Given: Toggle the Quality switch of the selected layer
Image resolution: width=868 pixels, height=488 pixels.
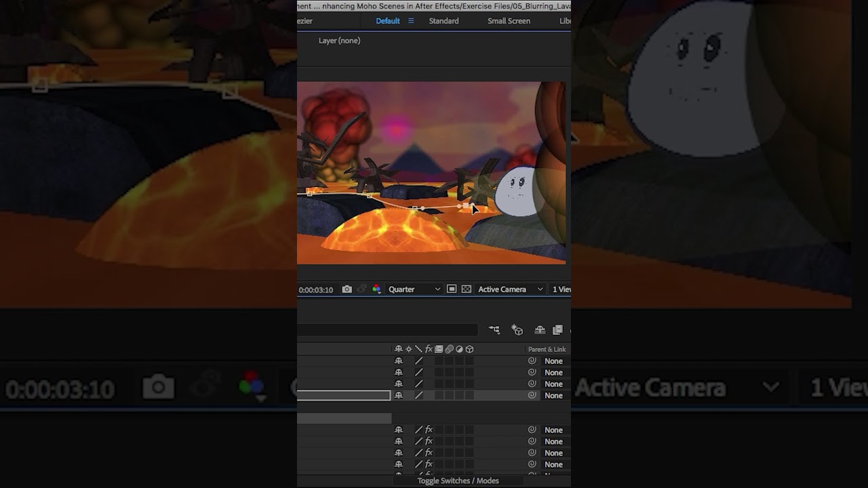Looking at the screenshot, I should click(418, 395).
